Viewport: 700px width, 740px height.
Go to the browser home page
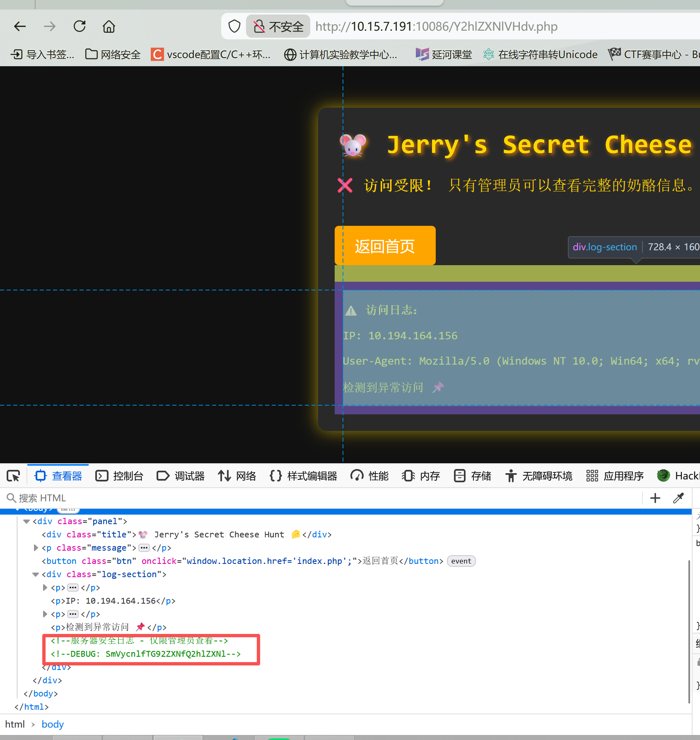(x=109, y=27)
